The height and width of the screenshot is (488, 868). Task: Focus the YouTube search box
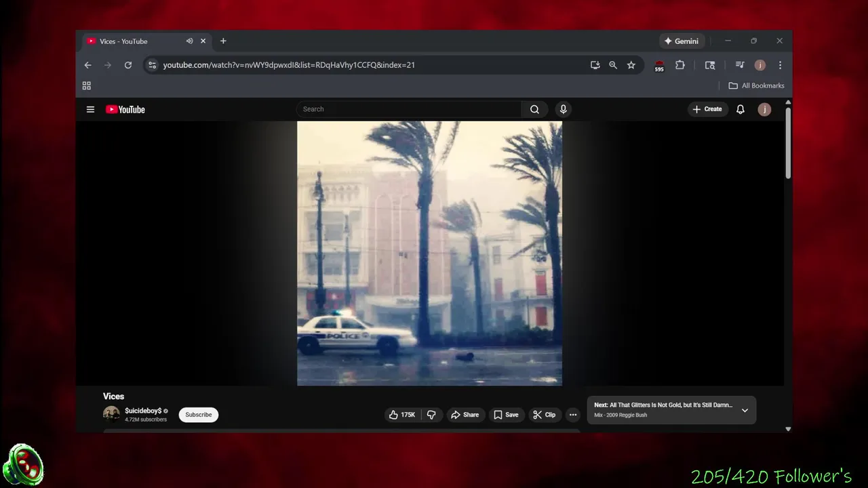click(409, 109)
